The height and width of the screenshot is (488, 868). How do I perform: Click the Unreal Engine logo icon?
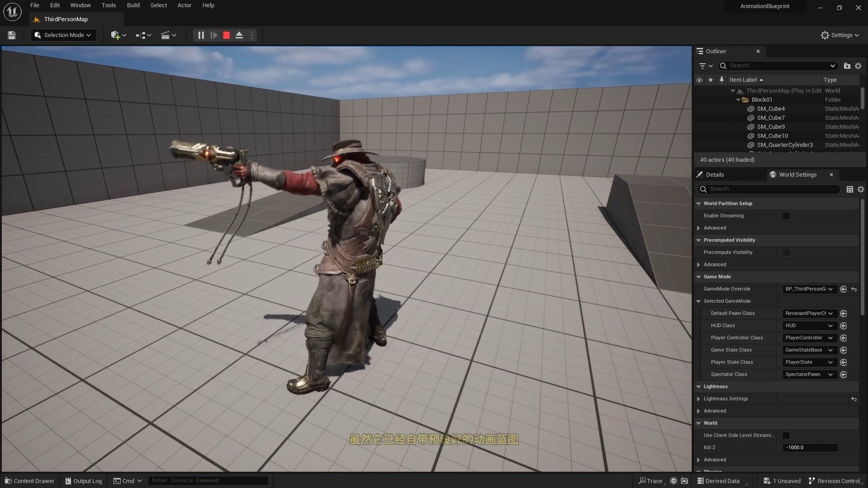(12, 12)
